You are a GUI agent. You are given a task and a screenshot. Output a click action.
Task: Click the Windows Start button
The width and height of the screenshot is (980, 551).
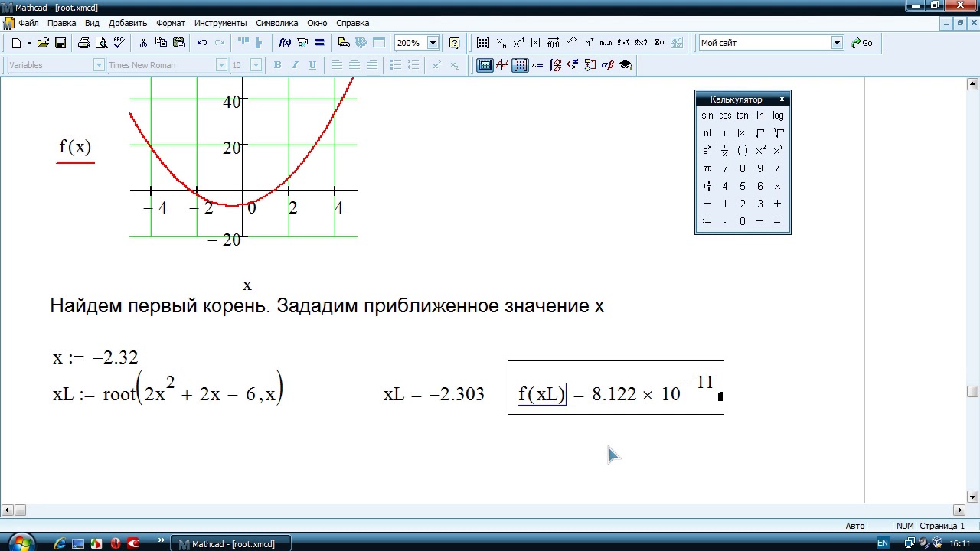click(x=21, y=543)
